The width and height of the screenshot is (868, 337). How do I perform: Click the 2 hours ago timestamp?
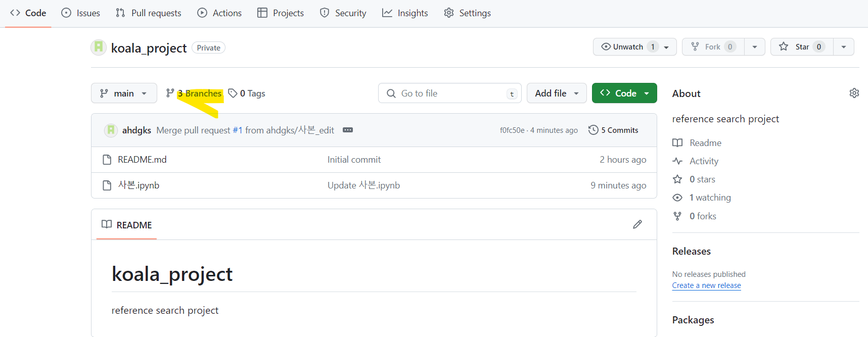(x=623, y=160)
